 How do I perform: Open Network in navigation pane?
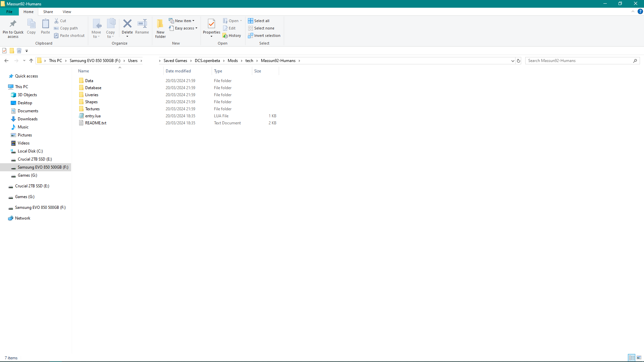click(22, 218)
